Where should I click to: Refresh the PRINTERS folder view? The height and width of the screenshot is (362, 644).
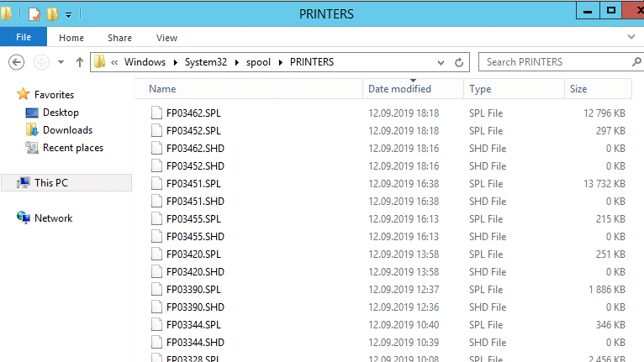coord(459,62)
